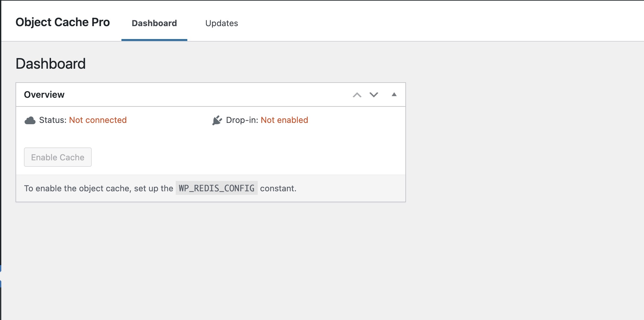Collapse the Overview panel triangle toggle
The image size is (644, 320).
coord(394,94)
